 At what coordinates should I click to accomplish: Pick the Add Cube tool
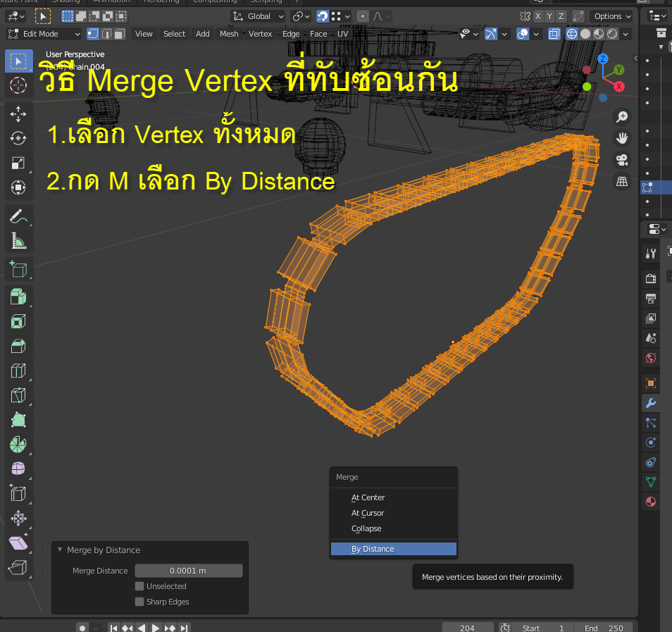pos(18,269)
